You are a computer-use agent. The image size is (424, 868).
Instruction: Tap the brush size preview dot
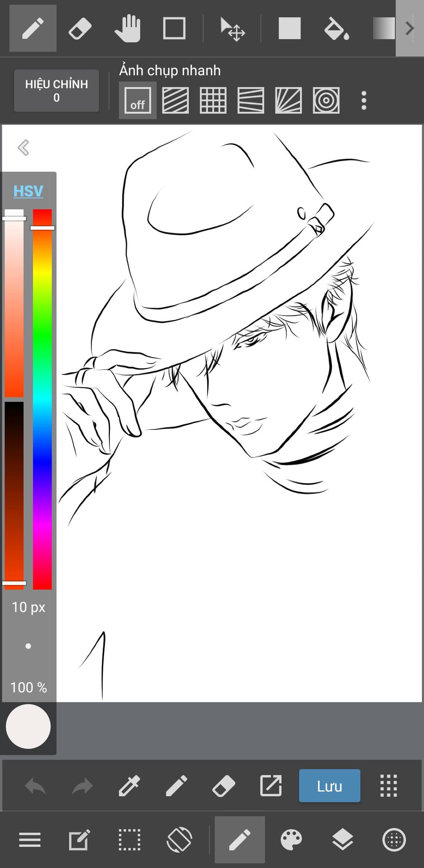point(28,646)
